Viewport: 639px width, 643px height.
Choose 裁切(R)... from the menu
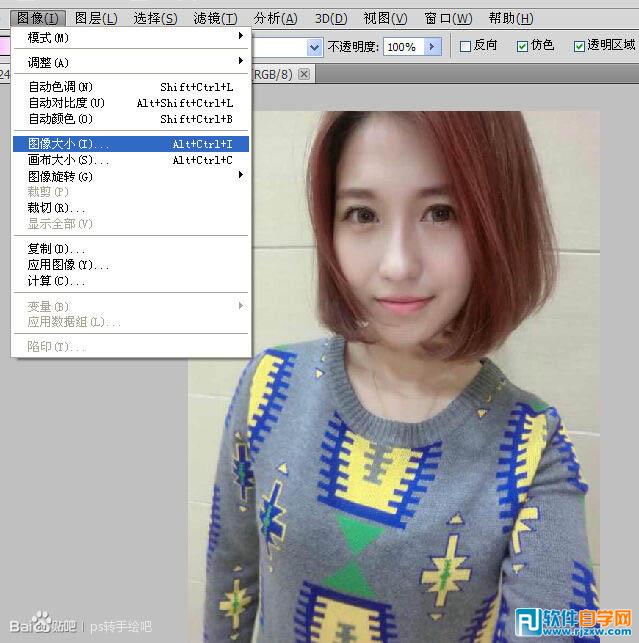(131, 208)
